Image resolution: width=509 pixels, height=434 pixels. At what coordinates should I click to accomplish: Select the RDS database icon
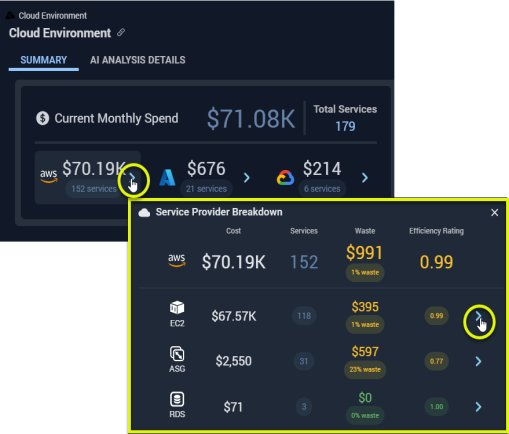pos(177,399)
